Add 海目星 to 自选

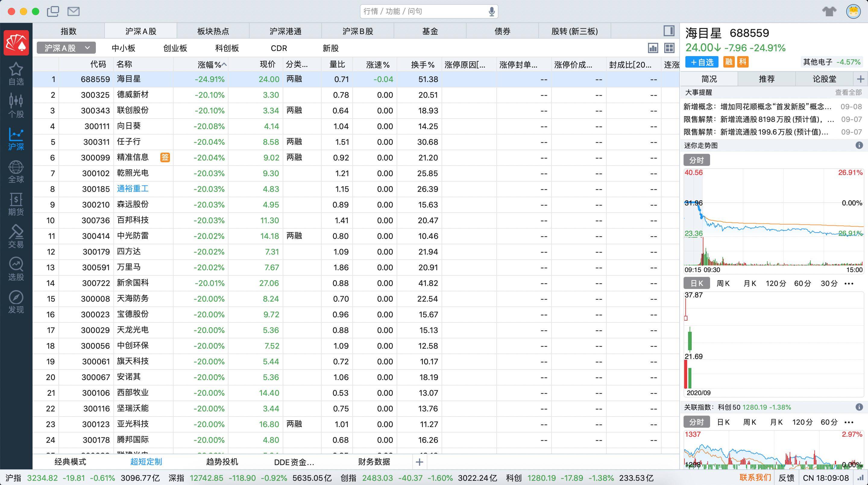point(702,62)
